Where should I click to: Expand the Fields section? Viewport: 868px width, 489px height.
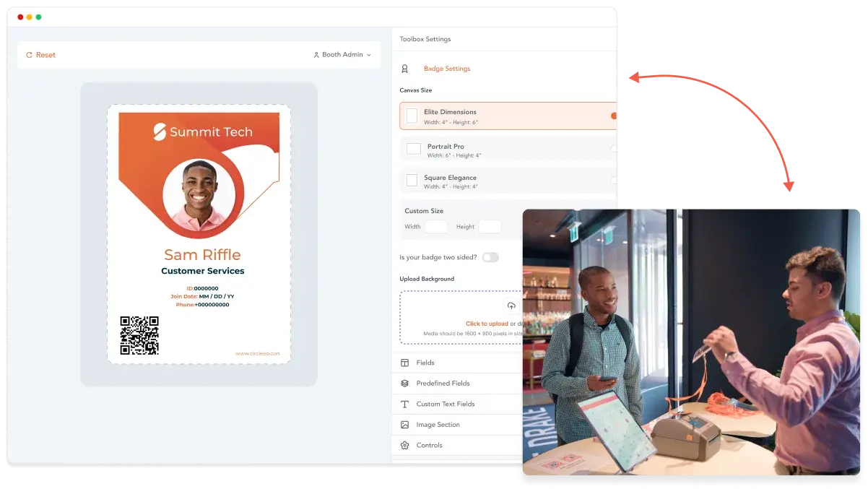[425, 363]
